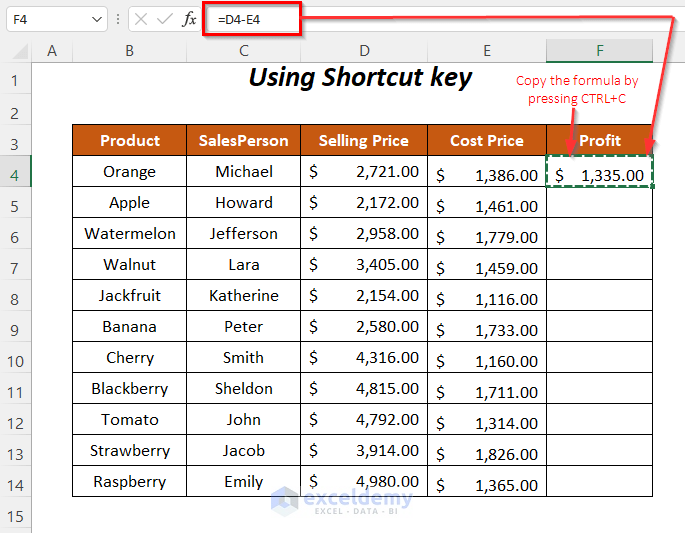
Task: Click the Selling Price header cell
Action: (364, 141)
